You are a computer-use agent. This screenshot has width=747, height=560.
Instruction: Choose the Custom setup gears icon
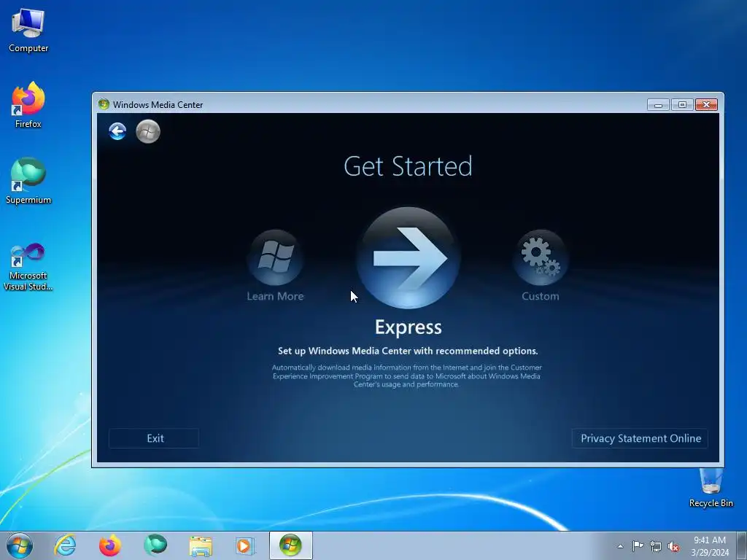tap(541, 257)
